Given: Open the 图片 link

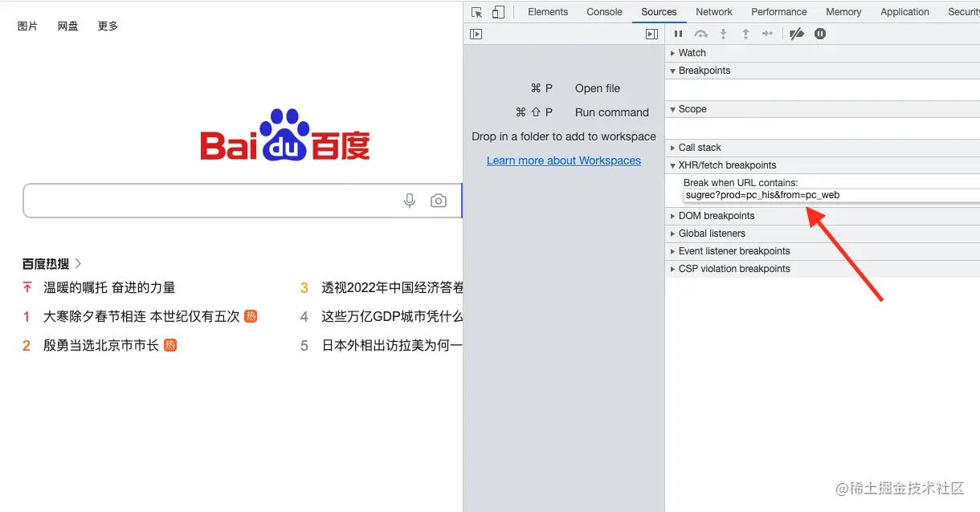Looking at the screenshot, I should tap(27, 26).
